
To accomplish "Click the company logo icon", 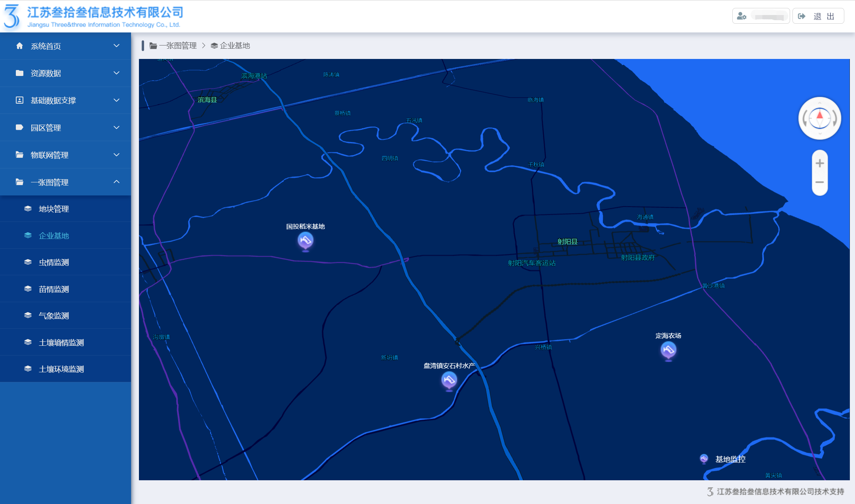I will coord(12,16).
